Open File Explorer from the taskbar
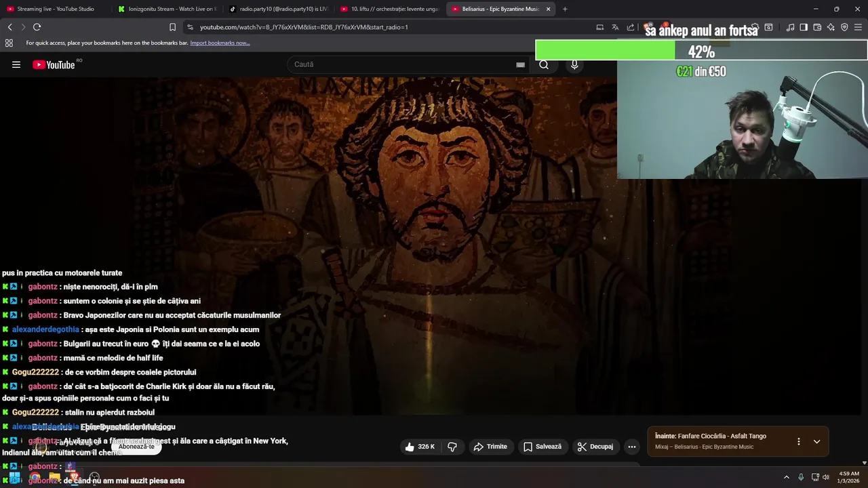This screenshot has height=488, width=868. pos(54,477)
